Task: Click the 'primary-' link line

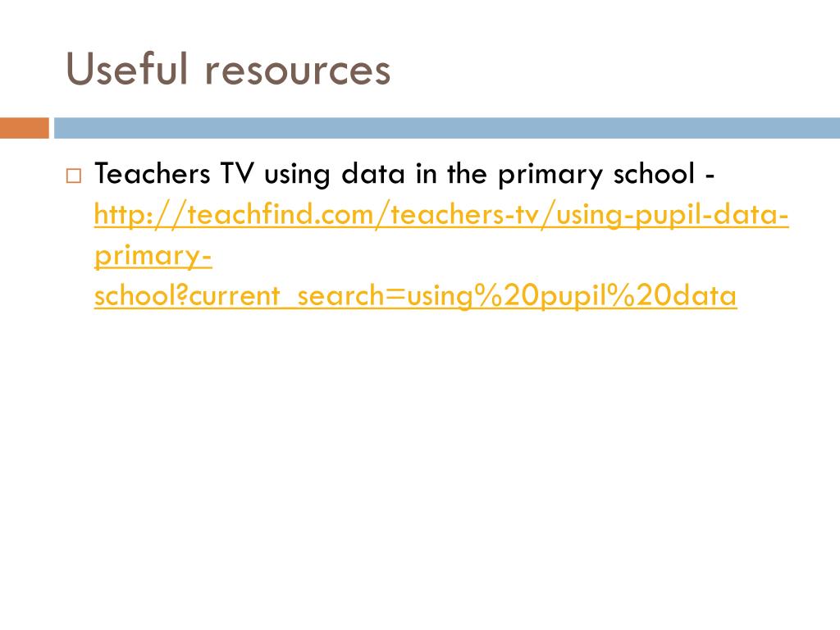Action: 153,257
